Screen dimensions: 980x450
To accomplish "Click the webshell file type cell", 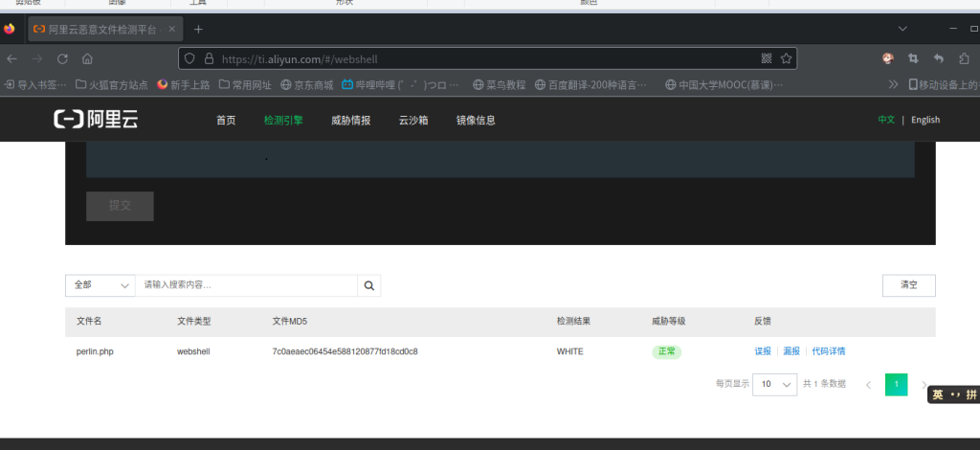I will (193, 352).
